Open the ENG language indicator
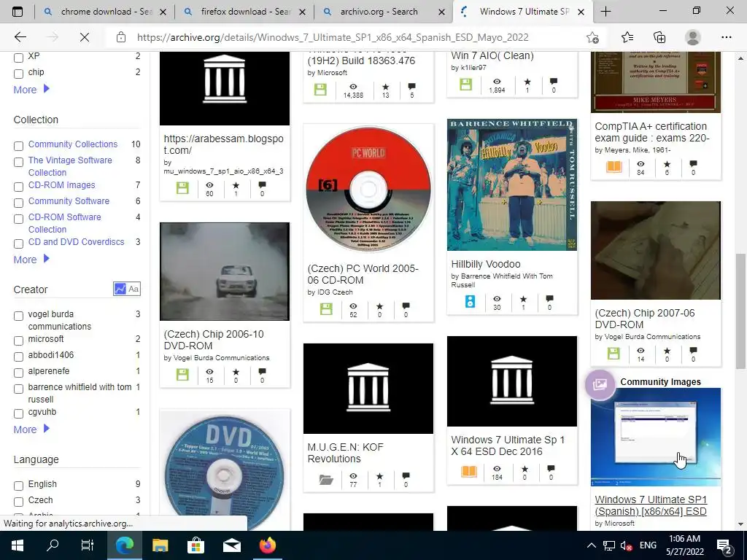Screen dimensions: 747x560 coord(648,545)
